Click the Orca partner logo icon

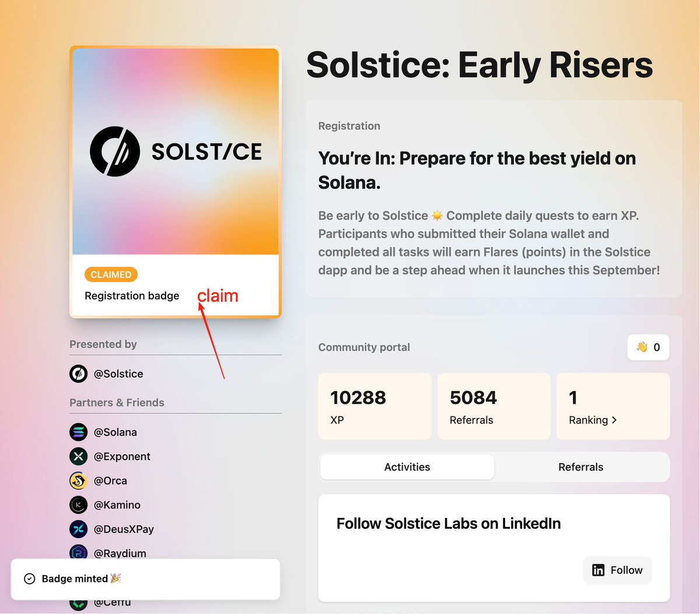(79, 481)
